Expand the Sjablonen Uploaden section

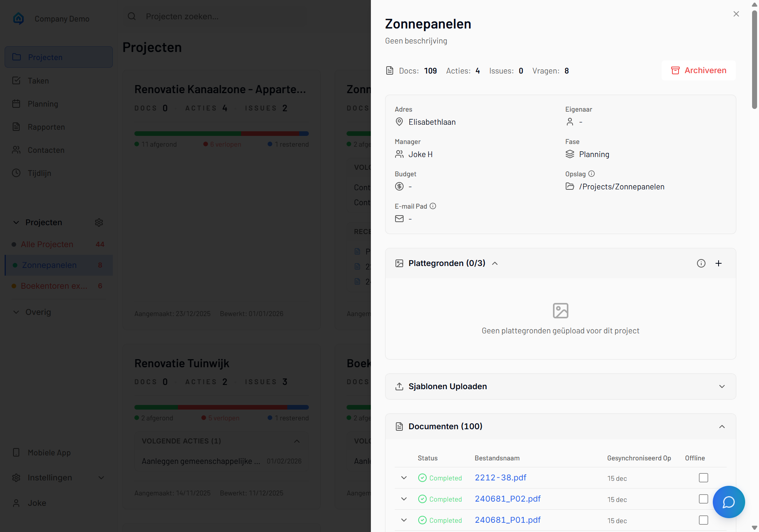[722, 386]
